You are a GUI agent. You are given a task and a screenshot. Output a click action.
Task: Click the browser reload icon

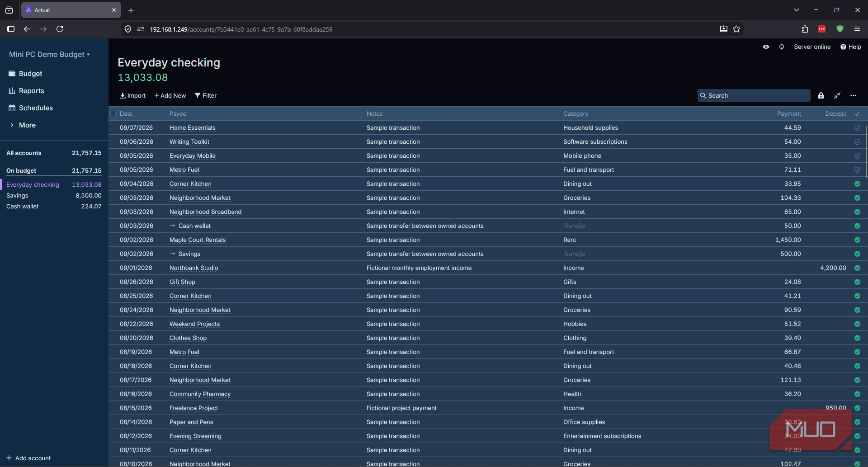[60, 29]
